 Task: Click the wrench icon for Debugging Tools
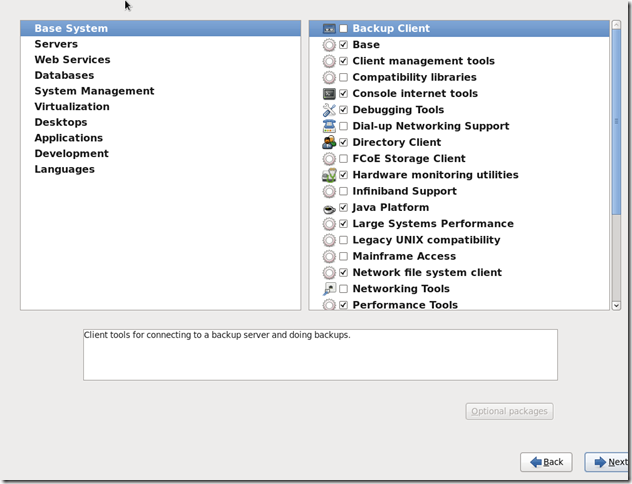point(329,110)
